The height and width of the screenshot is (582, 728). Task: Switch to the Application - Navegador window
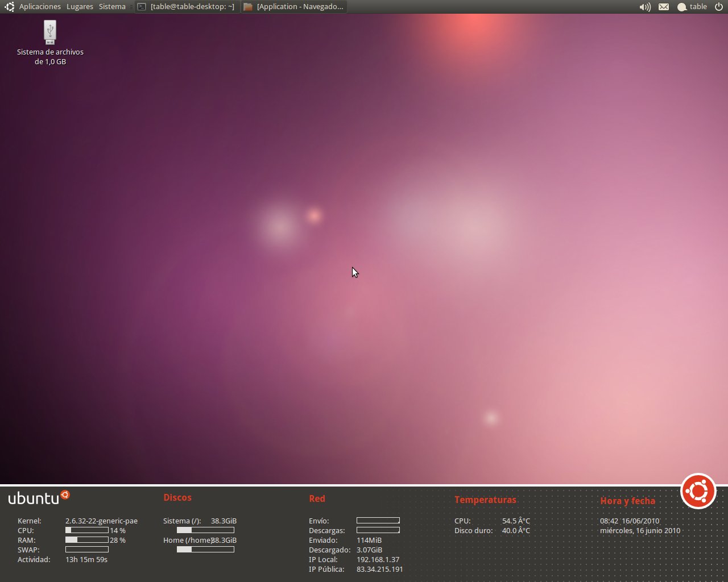[x=294, y=7]
